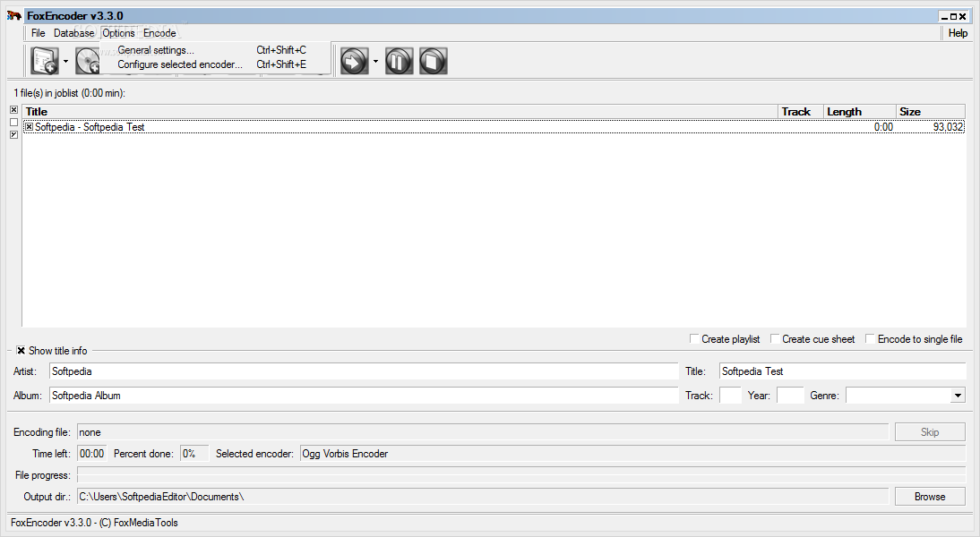The image size is (980, 537).
Task: Click the Add CD tracks disc icon
Action: tap(88, 61)
